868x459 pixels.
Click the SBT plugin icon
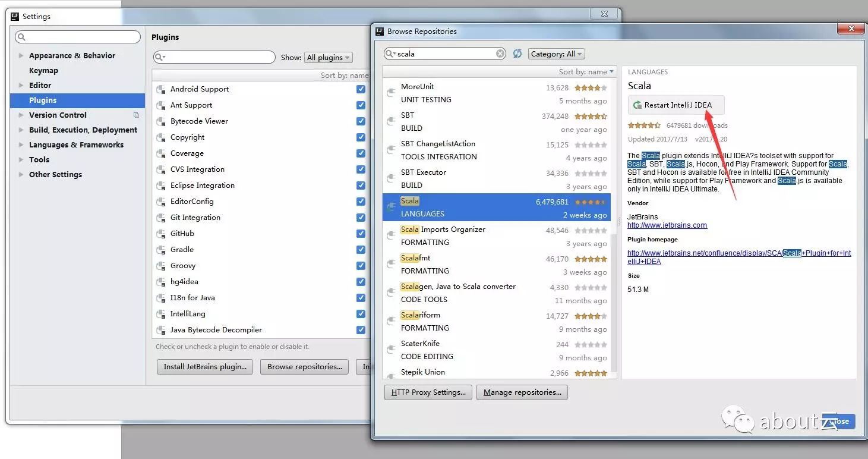point(391,121)
